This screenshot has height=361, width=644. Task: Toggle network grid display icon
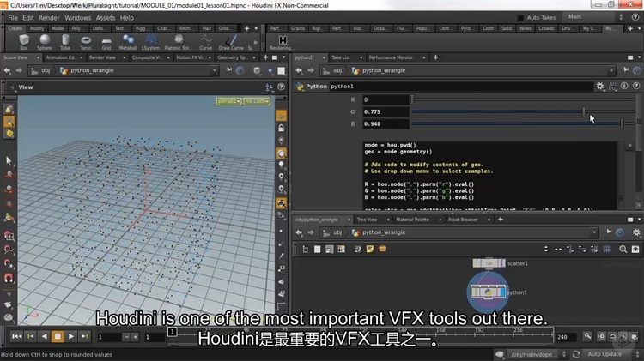point(606,249)
